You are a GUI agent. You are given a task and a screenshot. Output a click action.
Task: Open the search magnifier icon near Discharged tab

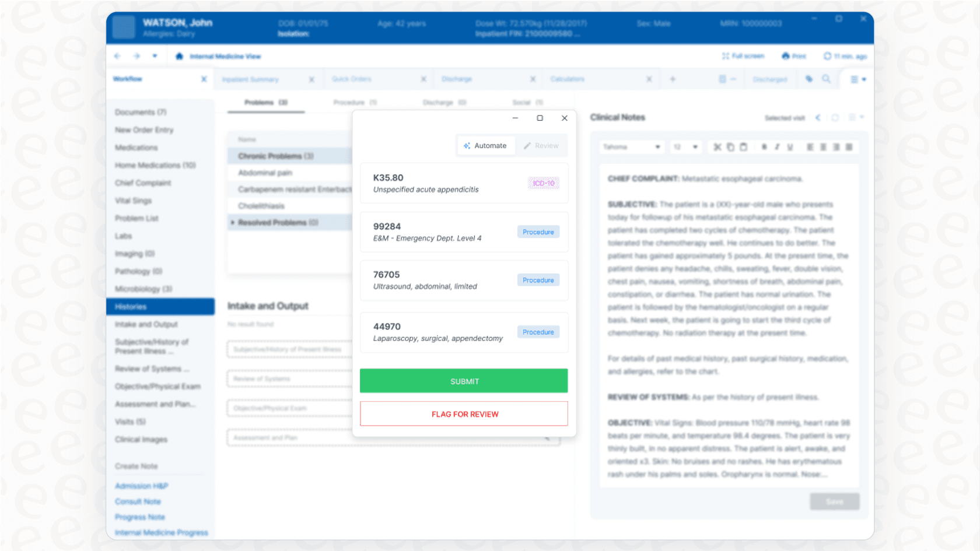(x=828, y=79)
